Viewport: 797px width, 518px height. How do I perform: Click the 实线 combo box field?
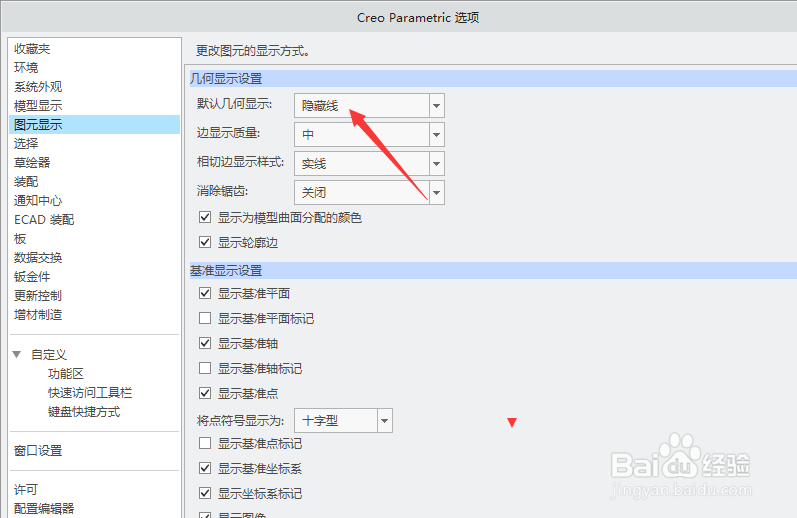(x=362, y=164)
